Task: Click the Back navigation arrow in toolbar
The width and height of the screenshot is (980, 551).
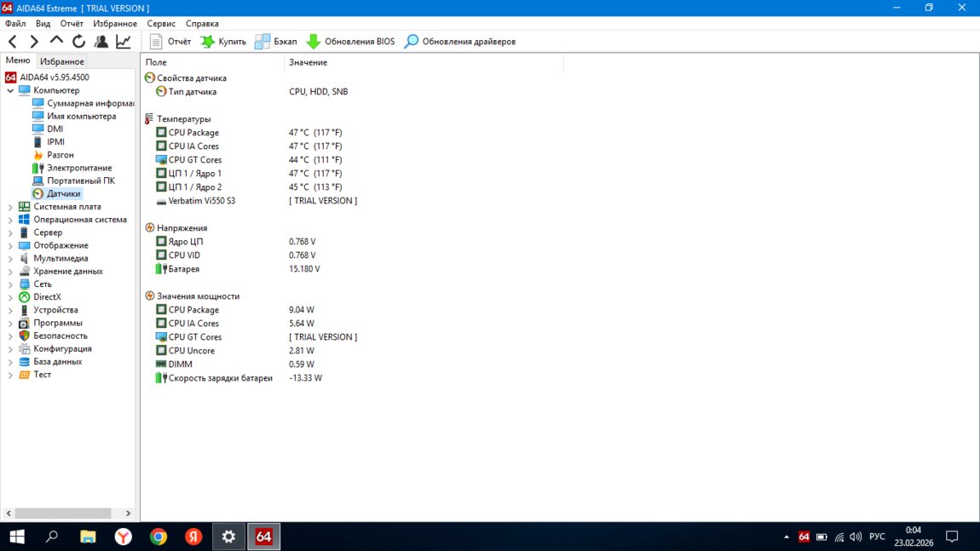Action: [12, 41]
